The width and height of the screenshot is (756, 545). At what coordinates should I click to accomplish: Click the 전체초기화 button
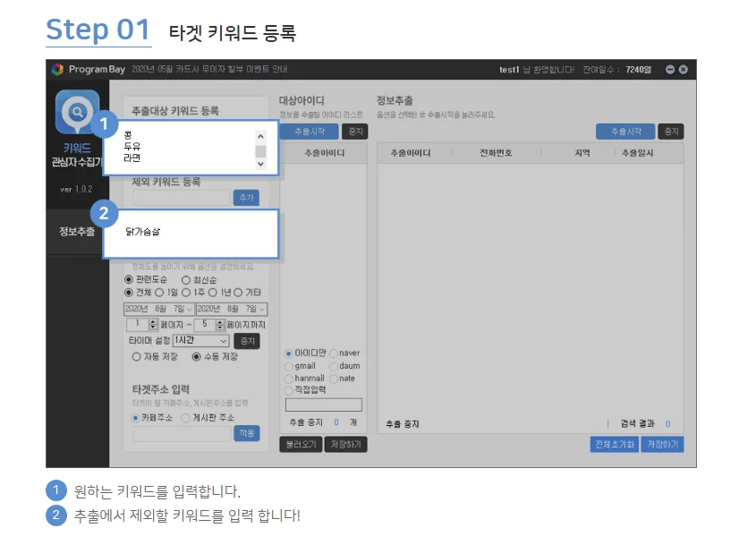click(615, 445)
